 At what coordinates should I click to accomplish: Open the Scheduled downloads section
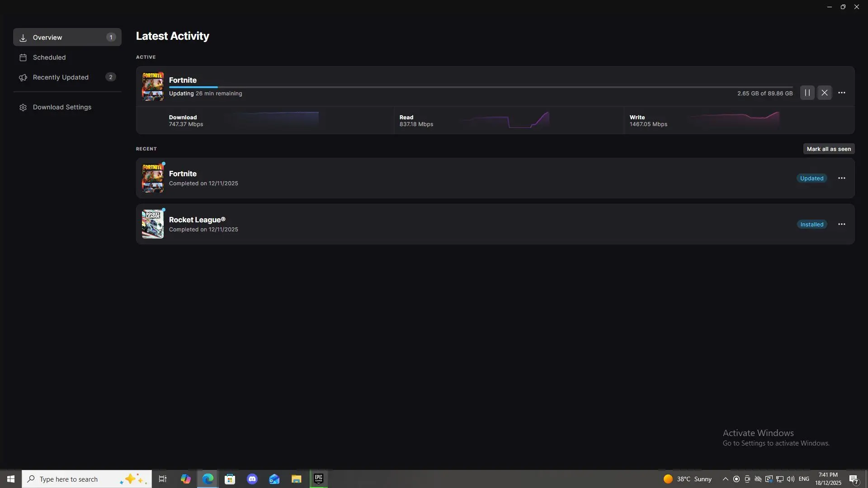49,57
